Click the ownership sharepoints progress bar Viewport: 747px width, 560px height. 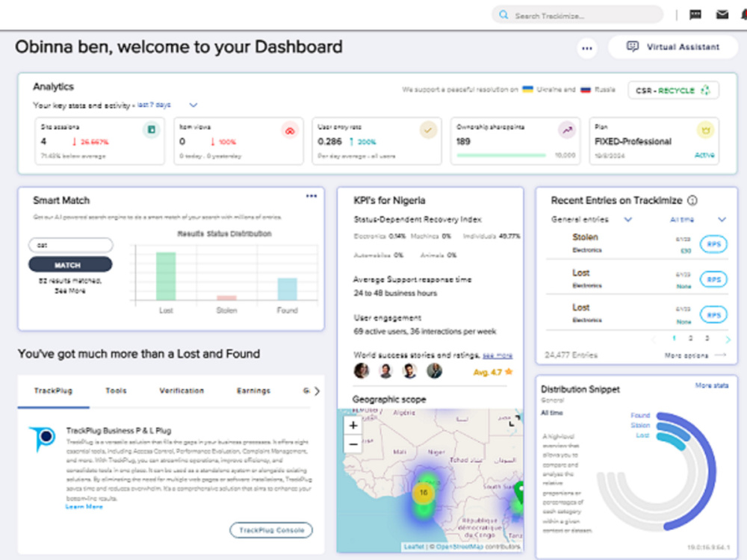tap(501, 155)
